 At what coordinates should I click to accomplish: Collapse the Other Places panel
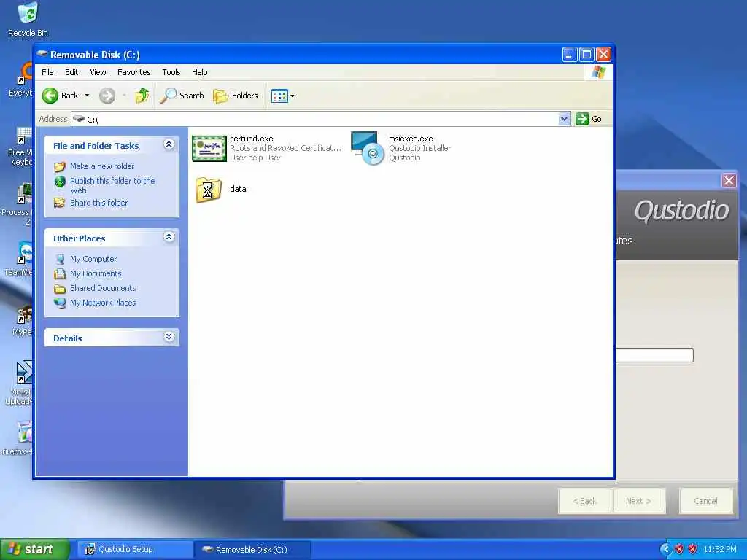point(169,237)
